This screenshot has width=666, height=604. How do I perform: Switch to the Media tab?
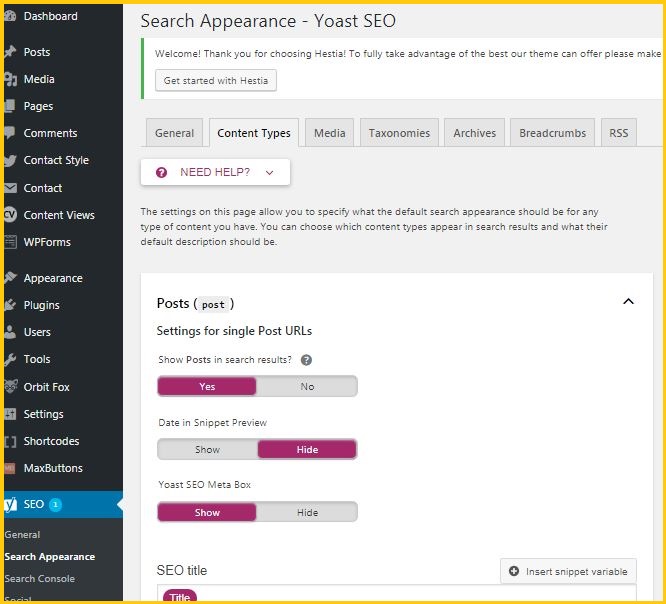(330, 133)
